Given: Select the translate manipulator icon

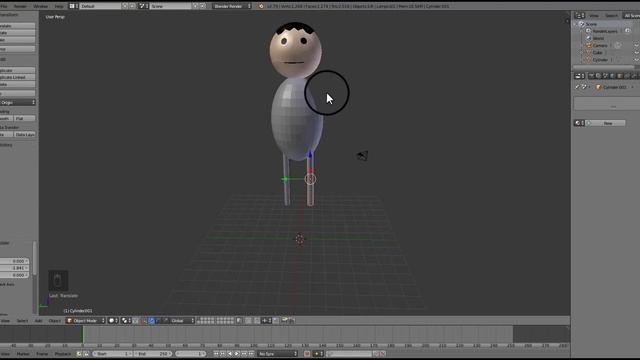Looking at the screenshot, I should click(x=151, y=321).
